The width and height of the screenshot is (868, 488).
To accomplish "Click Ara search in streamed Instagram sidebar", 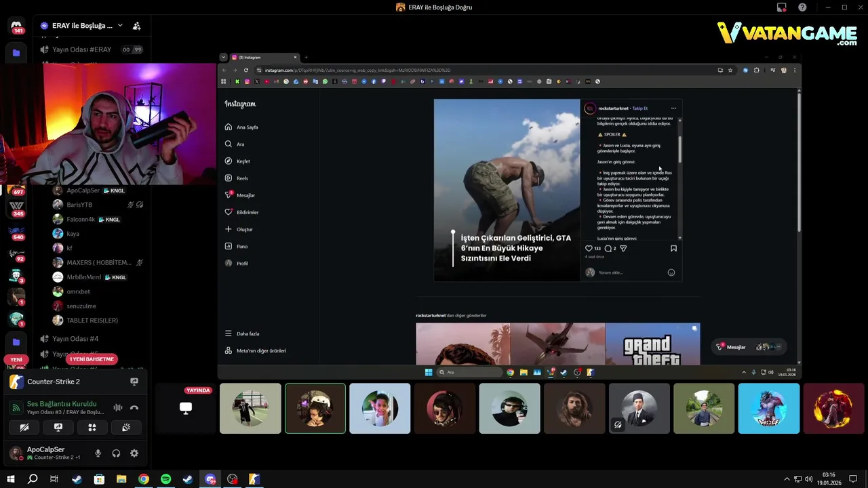I will click(x=235, y=144).
